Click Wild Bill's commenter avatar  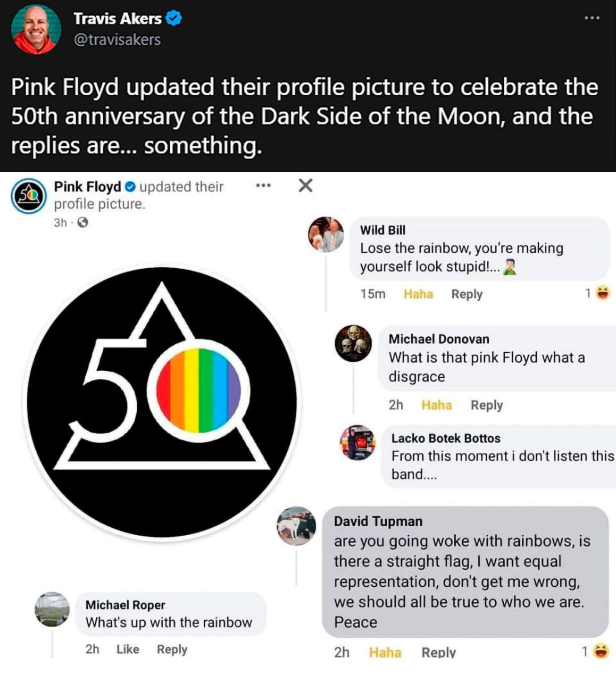(x=326, y=235)
